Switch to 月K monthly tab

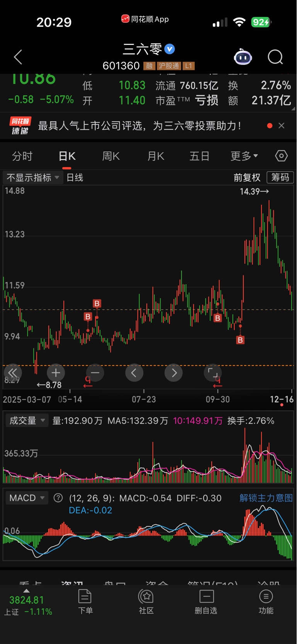pos(156,156)
